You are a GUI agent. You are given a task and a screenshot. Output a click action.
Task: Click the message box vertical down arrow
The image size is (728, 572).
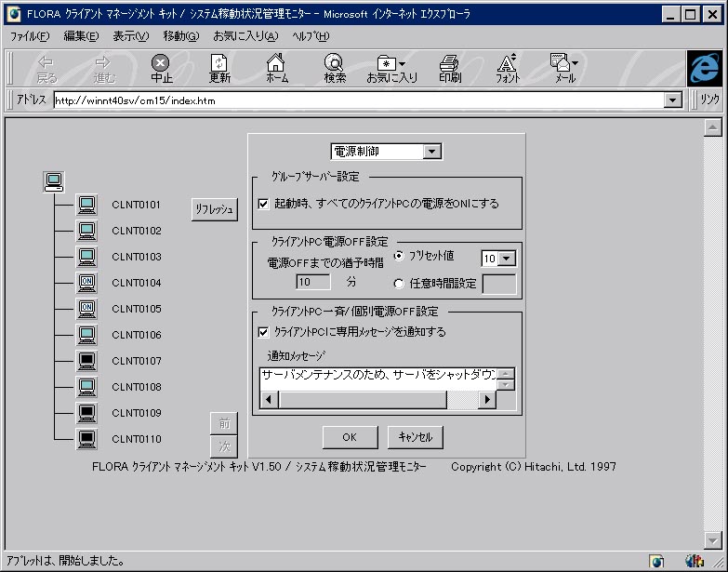(506, 385)
